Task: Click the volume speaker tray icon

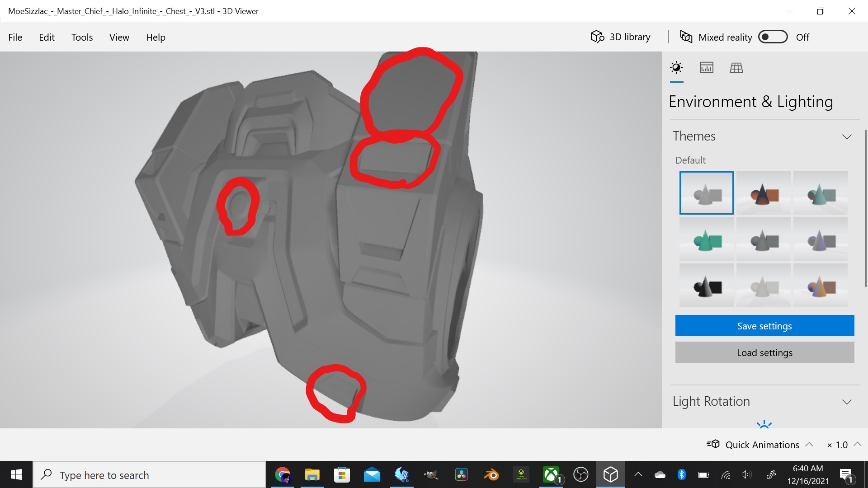Action: pos(746,474)
